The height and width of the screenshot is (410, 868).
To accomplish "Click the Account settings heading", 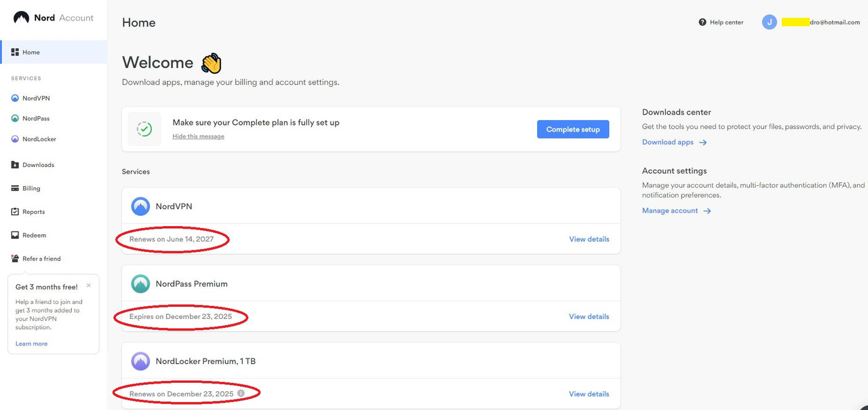I will [674, 171].
